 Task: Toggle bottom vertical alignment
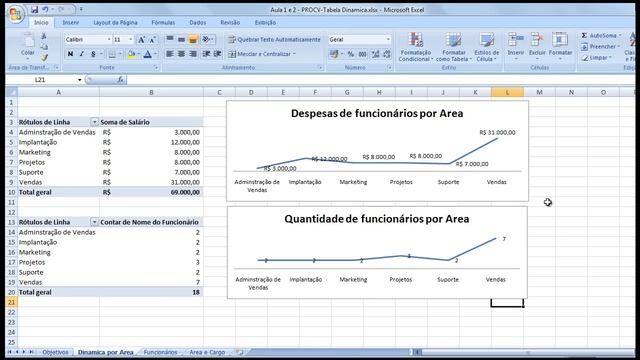[x=193, y=39]
